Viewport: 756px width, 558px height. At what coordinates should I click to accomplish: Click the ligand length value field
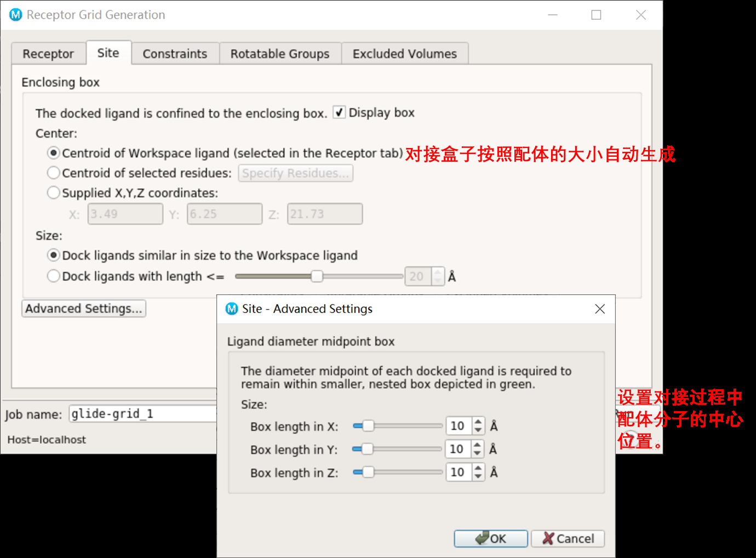tap(418, 276)
